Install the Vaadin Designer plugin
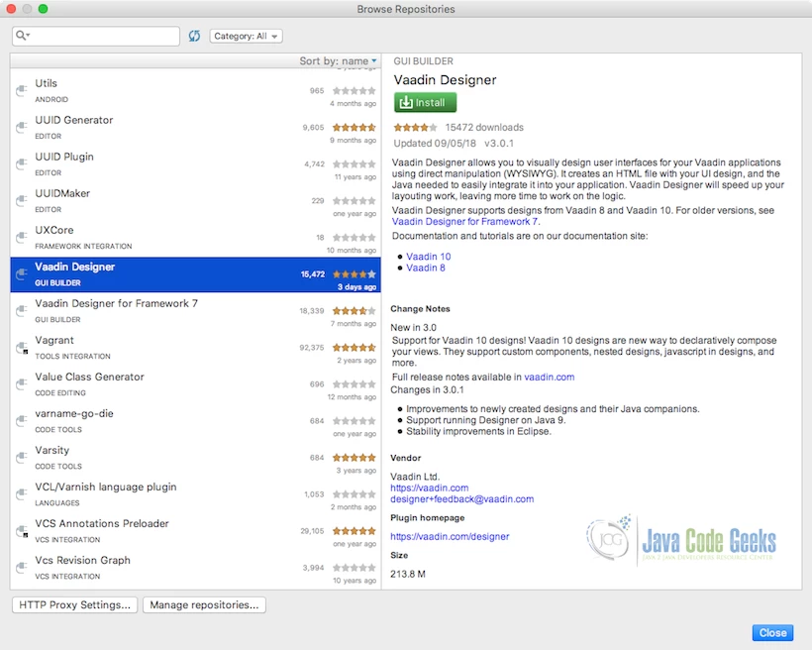 point(425,102)
